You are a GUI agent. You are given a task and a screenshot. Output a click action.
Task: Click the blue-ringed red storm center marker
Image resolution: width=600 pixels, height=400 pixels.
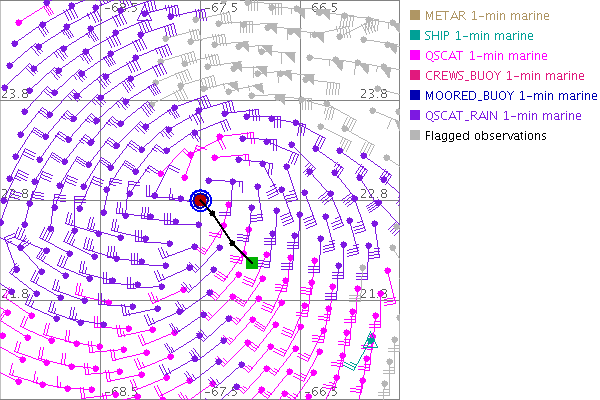[201, 200]
